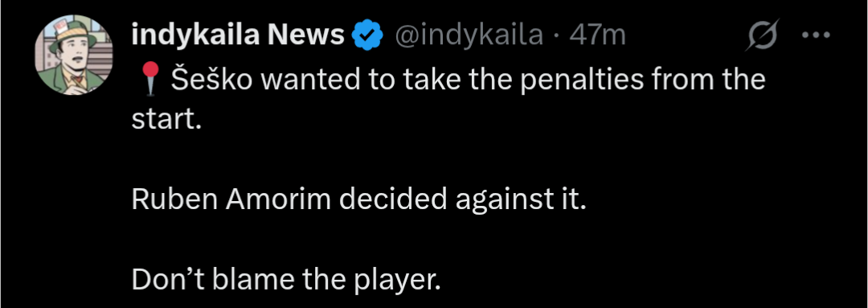Click the blue verified badge
This screenshot has width=868, height=308.
point(368,36)
